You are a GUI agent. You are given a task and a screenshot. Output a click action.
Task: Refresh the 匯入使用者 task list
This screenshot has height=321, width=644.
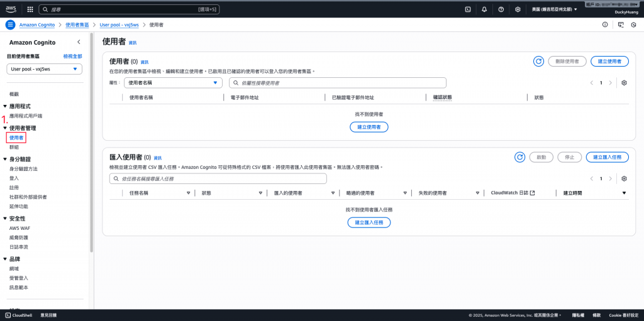pos(520,157)
